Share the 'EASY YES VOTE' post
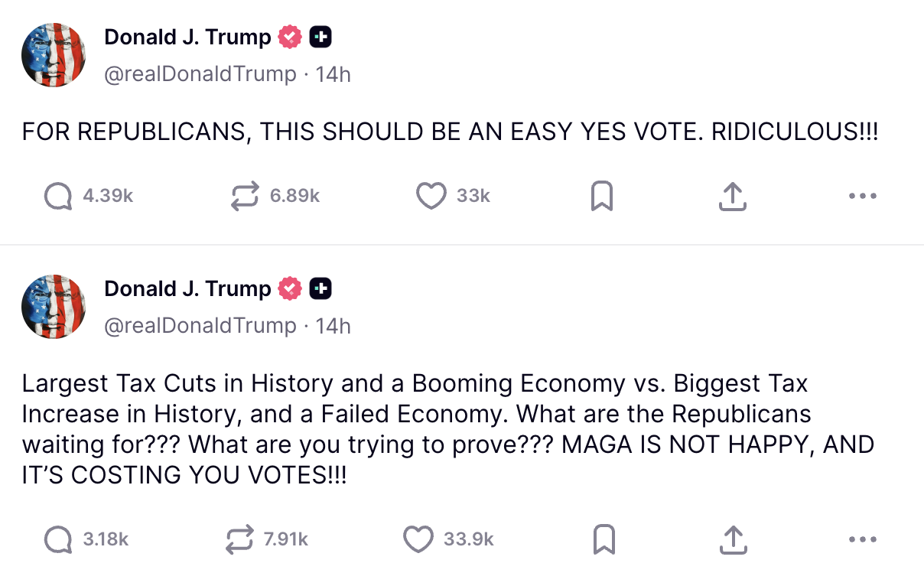This screenshot has height=586, width=924. [732, 196]
